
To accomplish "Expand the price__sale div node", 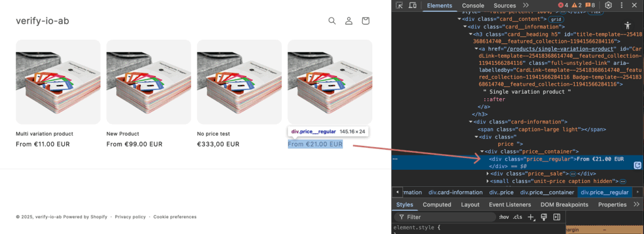I will click(488, 174).
